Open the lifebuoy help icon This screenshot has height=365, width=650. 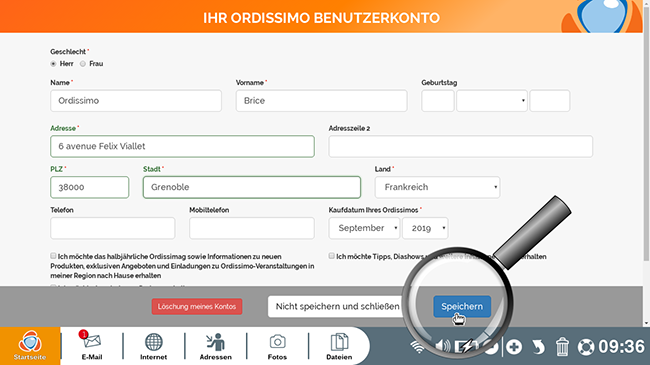pyautogui.click(x=586, y=347)
